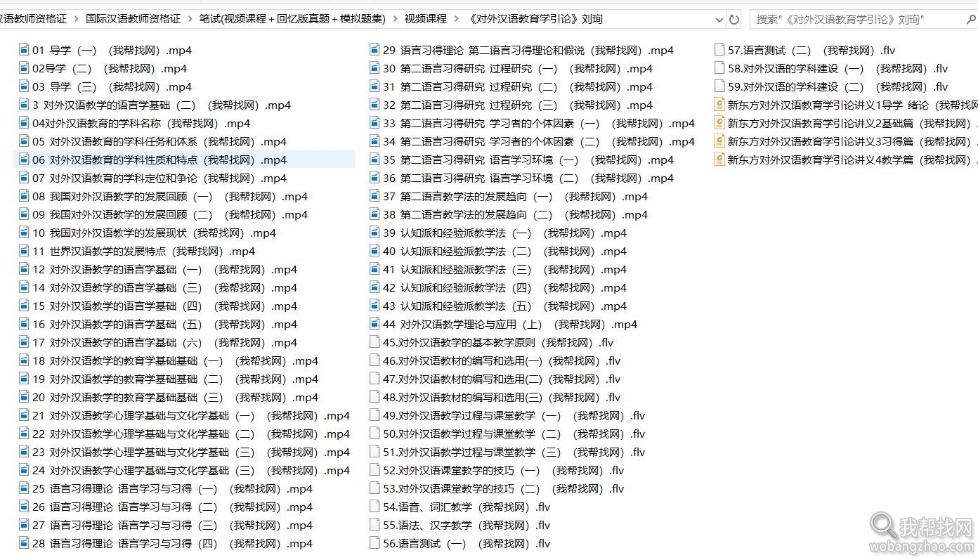Image resolution: width=978 pixels, height=560 pixels.
Task: Click the 《对外汉语教育学引论》刘珣 breadcrumb
Action: coord(534,19)
